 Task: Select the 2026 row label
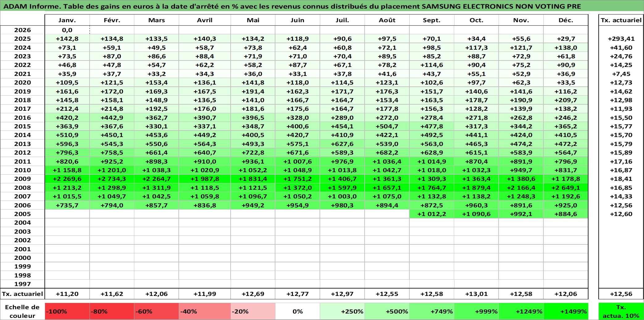click(x=23, y=30)
